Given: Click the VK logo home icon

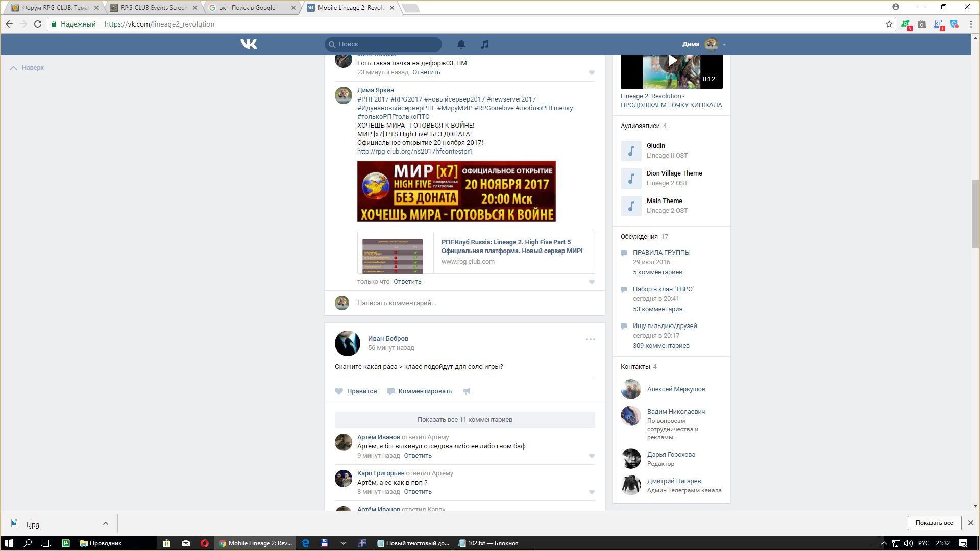Looking at the screenshot, I should click(249, 44).
